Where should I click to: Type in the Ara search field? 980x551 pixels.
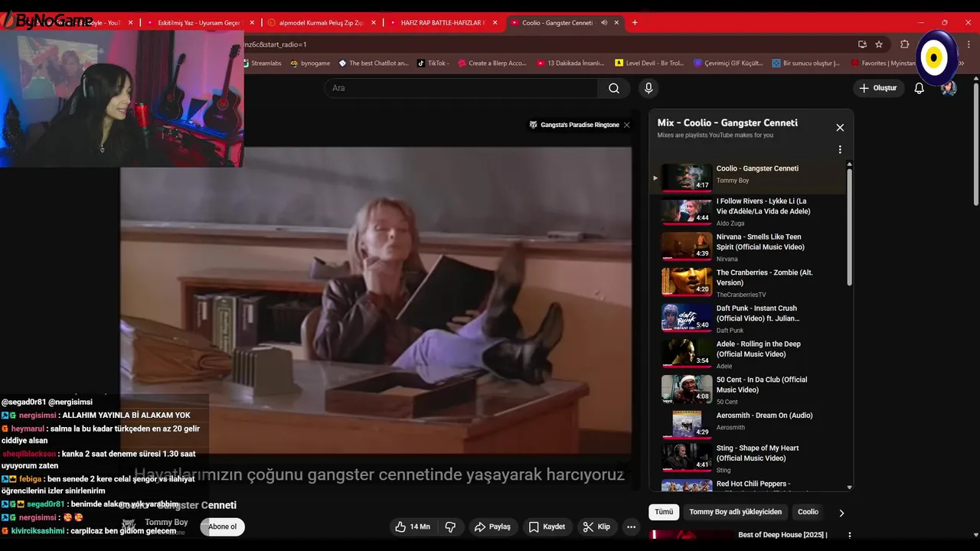point(461,88)
